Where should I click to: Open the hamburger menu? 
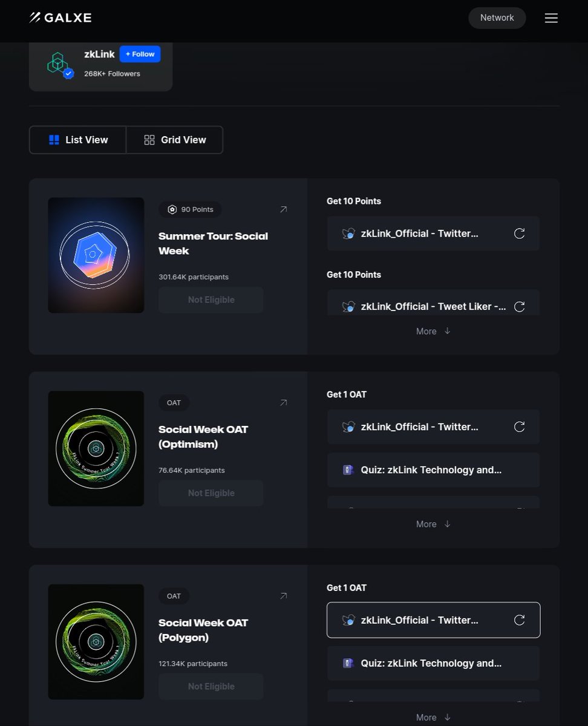pyautogui.click(x=551, y=18)
